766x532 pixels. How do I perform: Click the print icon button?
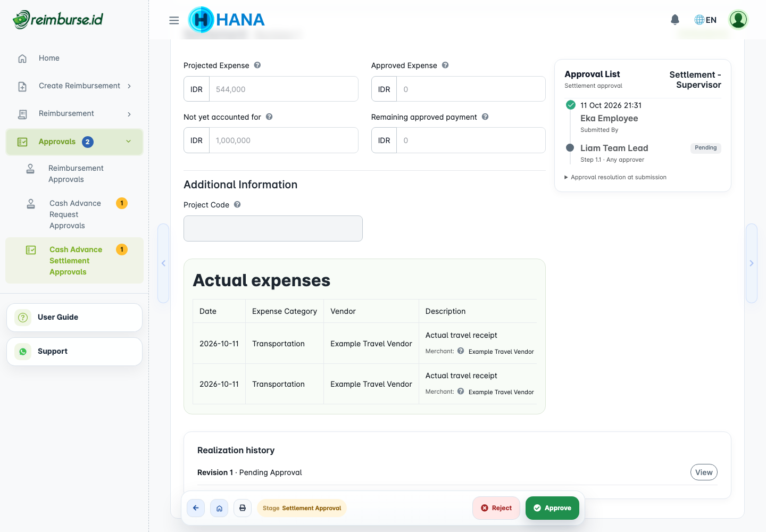[x=243, y=508]
